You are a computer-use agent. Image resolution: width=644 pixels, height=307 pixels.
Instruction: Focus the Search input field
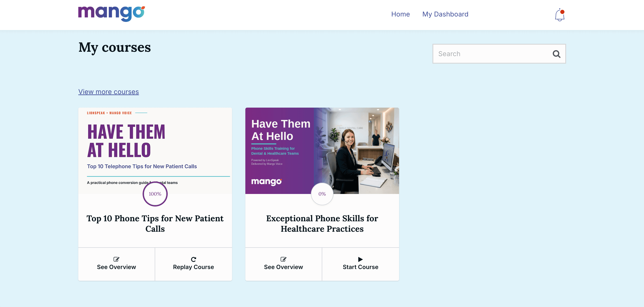(x=499, y=54)
